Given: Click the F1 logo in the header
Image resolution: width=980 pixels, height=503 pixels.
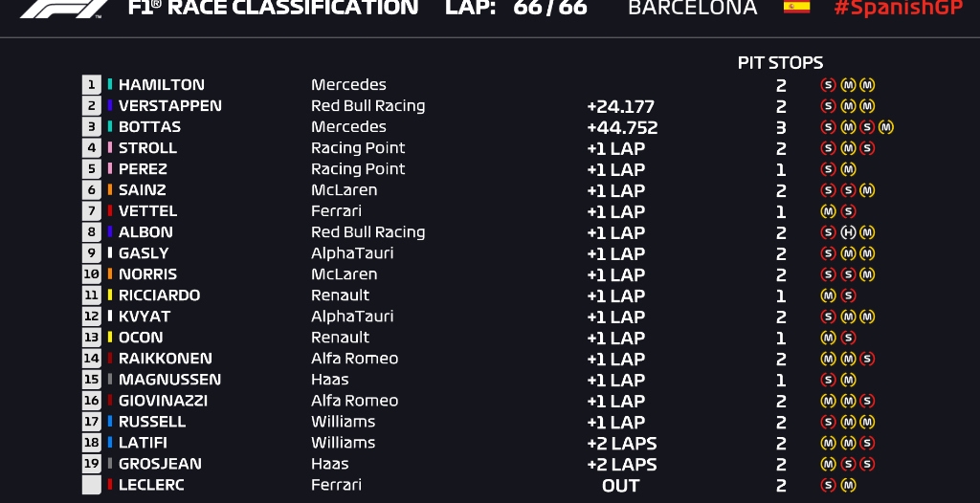Looking at the screenshot, I should click(x=63, y=8).
